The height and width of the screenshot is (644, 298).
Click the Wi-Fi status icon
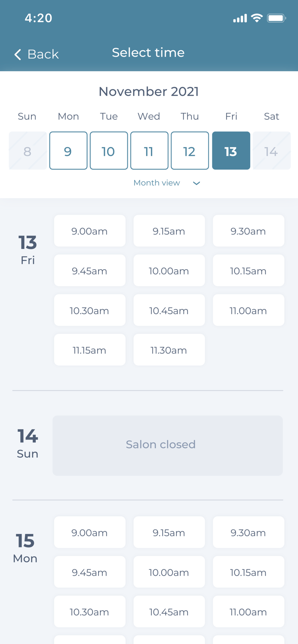pyautogui.click(x=257, y=18)
